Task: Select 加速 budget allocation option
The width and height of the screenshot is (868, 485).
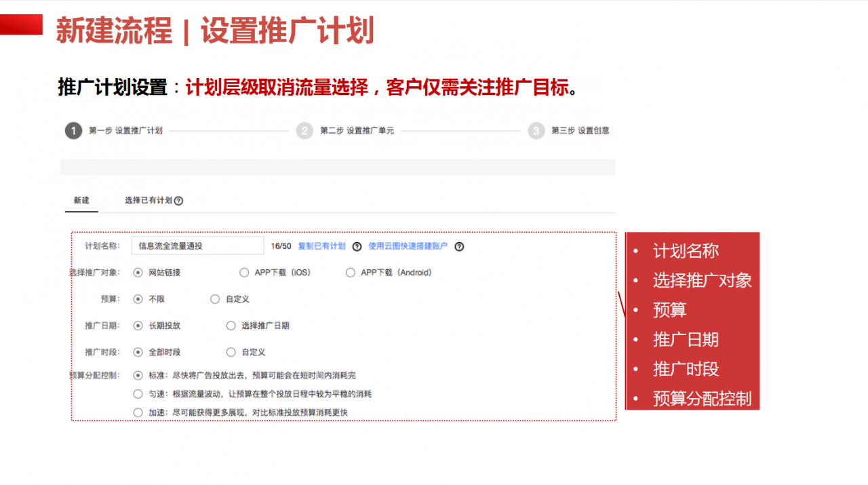Action: 138,412
